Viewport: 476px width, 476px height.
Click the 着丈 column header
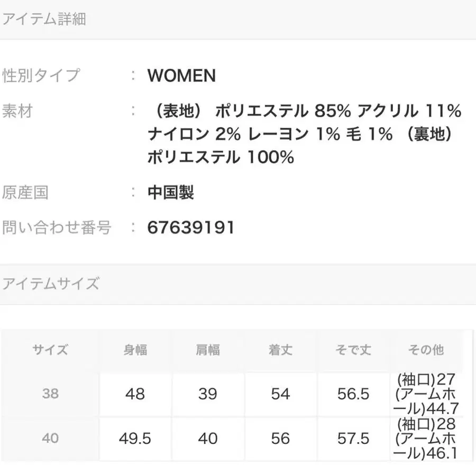(280, 350)
